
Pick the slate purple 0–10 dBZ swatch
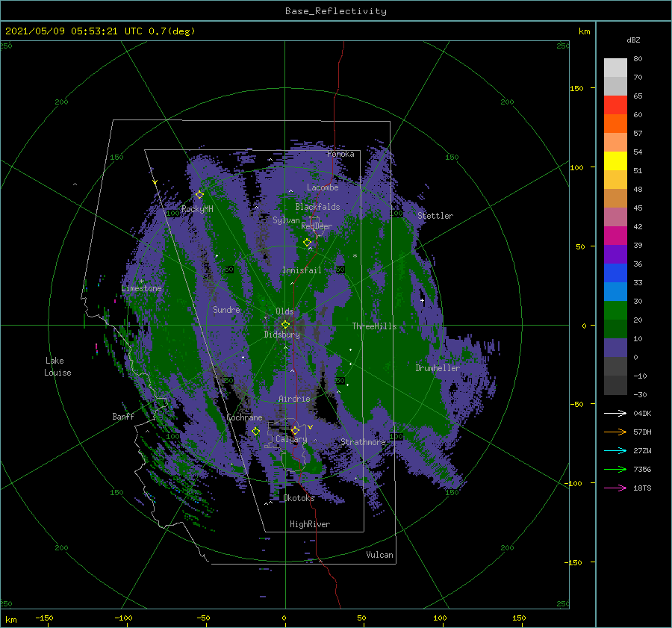click(x=615, y=348)
